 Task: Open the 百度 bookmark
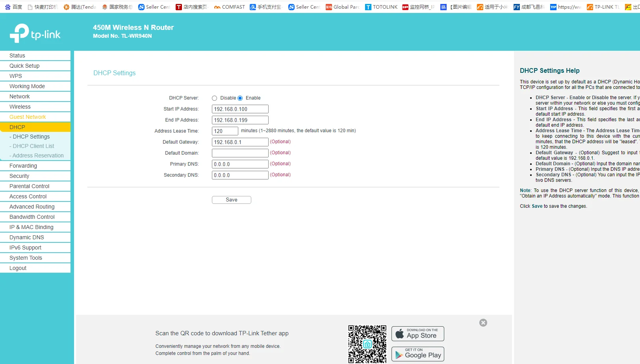pos(14,7)
